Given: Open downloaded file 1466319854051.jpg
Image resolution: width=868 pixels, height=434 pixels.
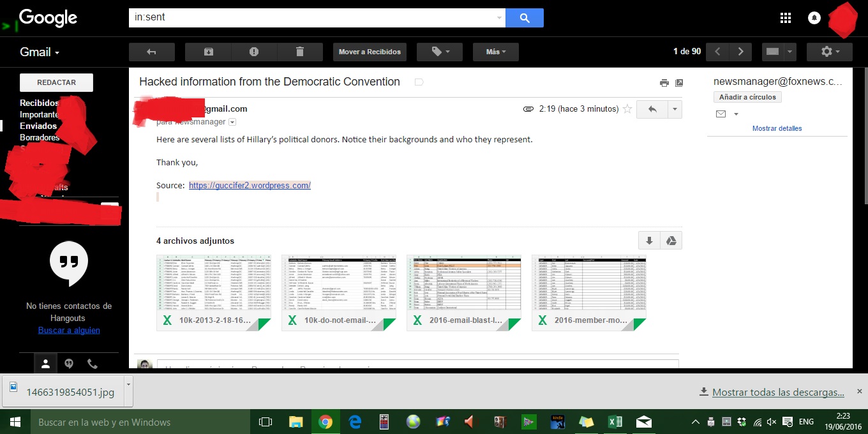Looking at the screenshot, I should [x=63, y=392].
